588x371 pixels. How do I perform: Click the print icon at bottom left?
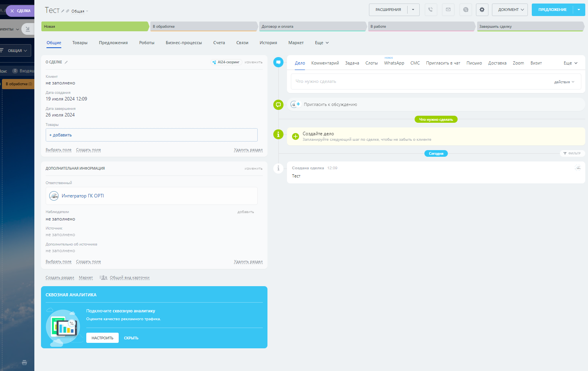point(25,362)
